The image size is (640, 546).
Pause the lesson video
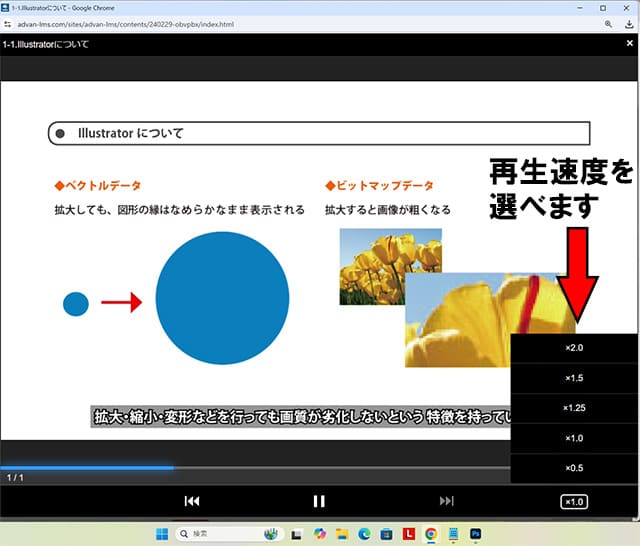pos(319,501)
